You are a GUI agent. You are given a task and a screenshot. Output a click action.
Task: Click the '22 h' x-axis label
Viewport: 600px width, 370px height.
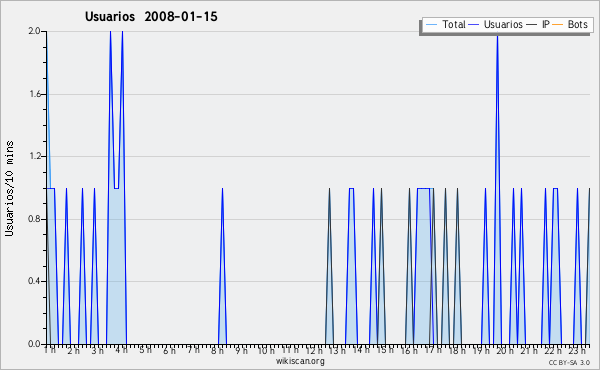(x=553, y=350)
